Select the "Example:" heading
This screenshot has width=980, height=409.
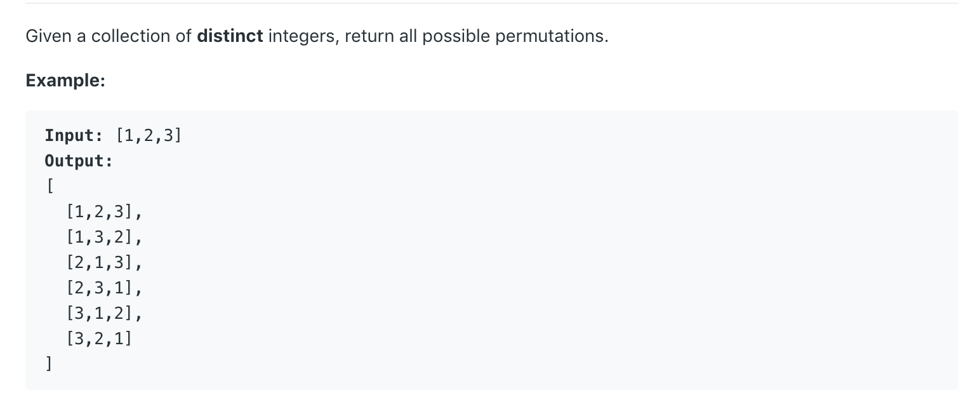[65, 81]
